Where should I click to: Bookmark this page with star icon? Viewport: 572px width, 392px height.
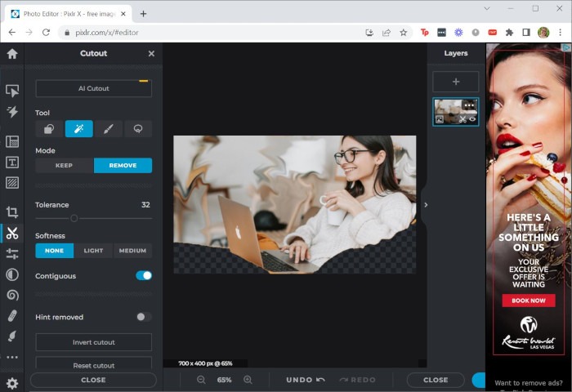(x=403, y=33)
